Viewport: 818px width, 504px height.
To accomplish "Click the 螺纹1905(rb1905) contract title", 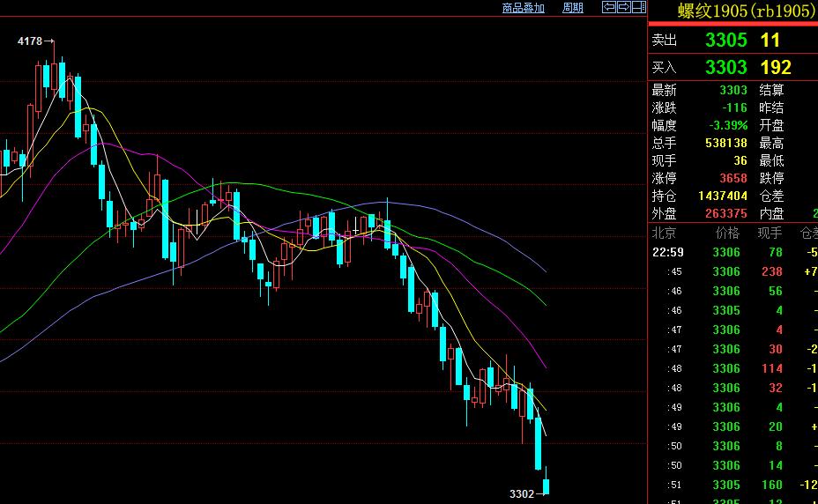I will tap(747, 11).
